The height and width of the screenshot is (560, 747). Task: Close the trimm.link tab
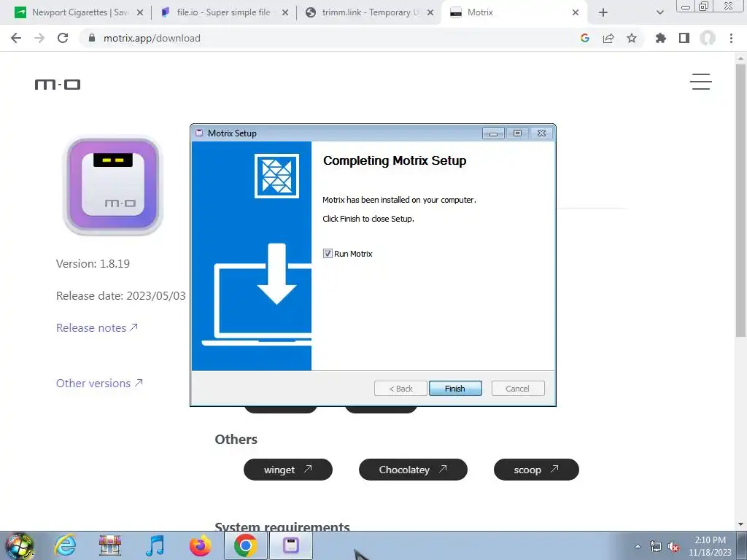click(x=430, y=12)
